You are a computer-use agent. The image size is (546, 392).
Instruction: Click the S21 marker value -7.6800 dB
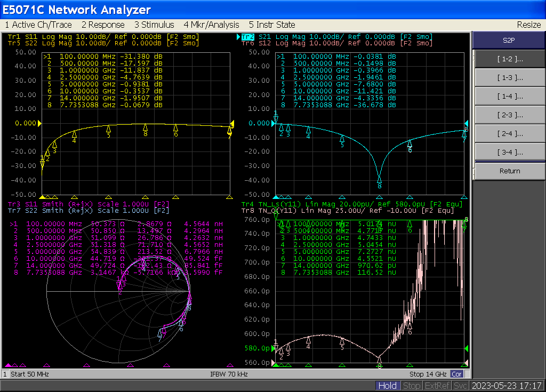coord(375,84)
